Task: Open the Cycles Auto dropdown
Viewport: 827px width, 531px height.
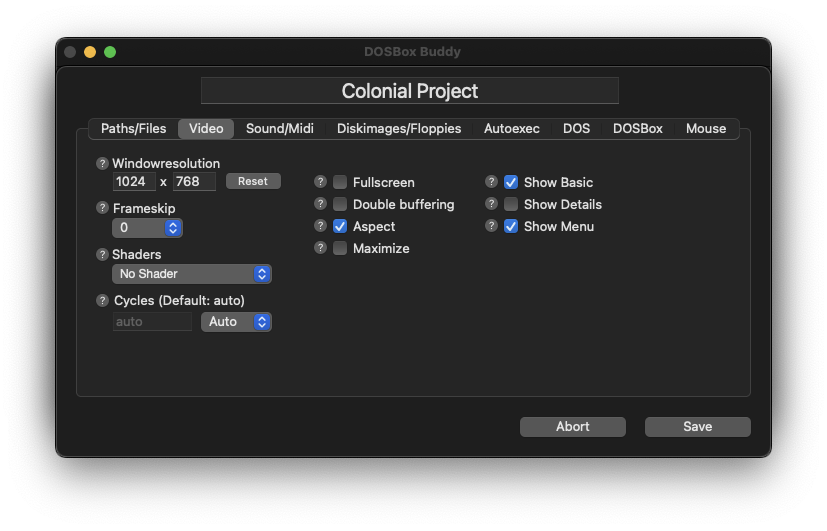Action: pyautogui.click(x=236, y=322)
